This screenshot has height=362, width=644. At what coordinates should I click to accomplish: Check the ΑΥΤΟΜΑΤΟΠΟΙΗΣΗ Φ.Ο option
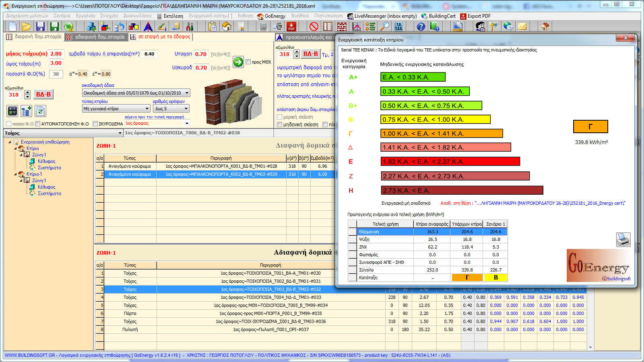click(38, 124)
